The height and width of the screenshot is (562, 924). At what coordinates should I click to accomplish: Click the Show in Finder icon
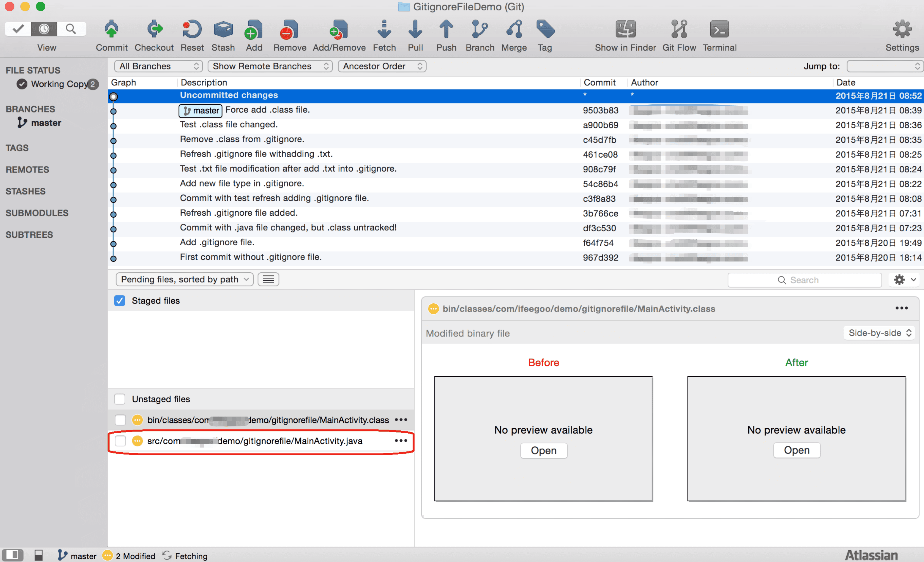coord(625,29)
